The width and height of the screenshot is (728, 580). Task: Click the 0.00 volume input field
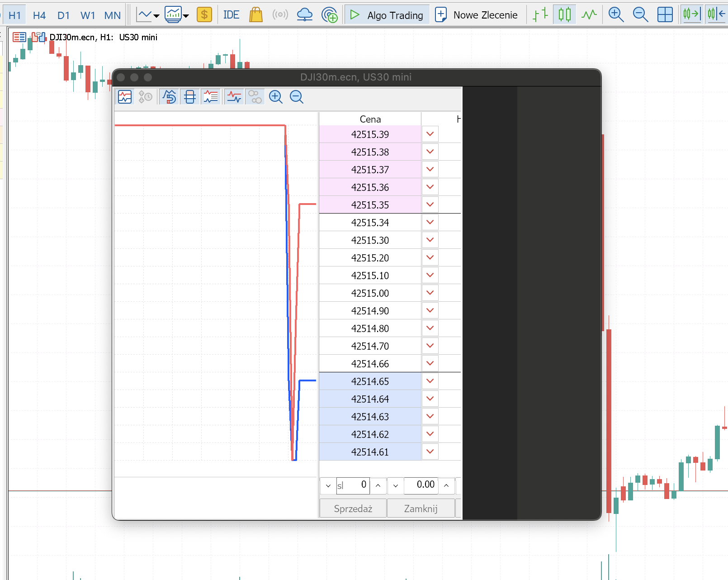421,485
